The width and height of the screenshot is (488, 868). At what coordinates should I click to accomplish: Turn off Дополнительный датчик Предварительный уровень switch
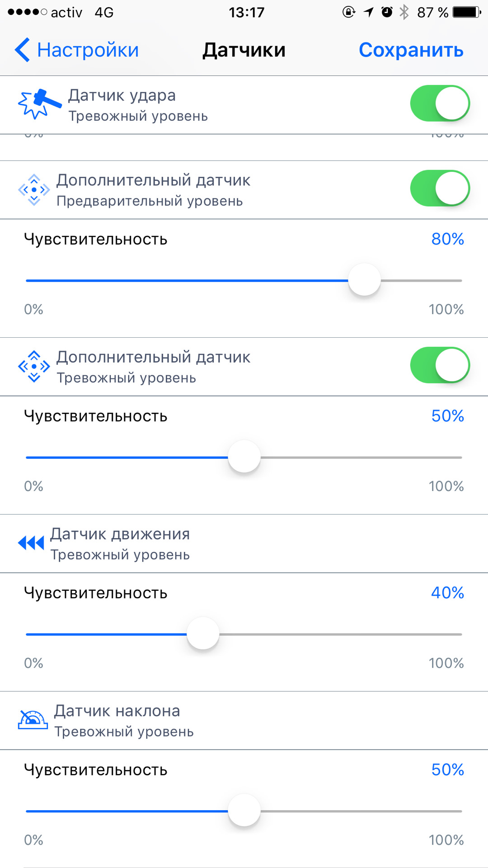[440, 189]
